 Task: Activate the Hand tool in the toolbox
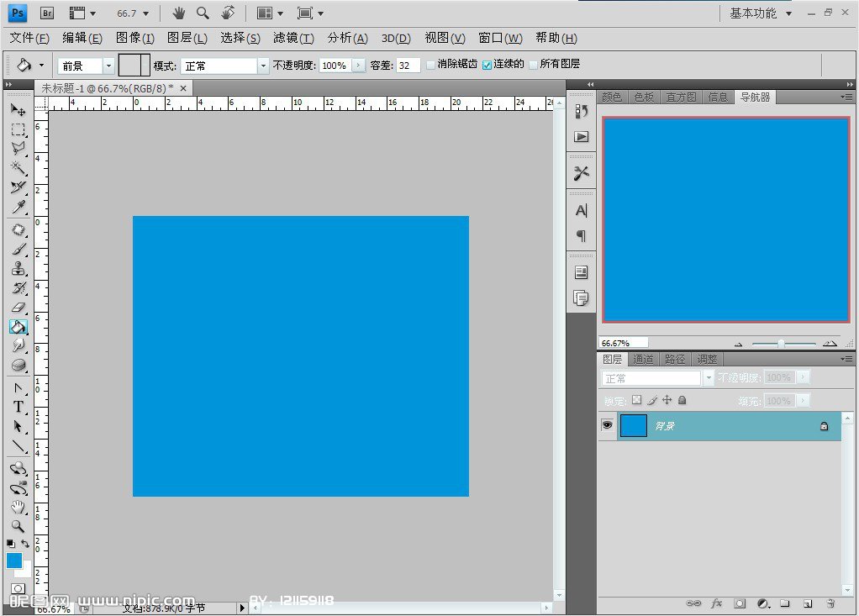(x=18, y=508)
